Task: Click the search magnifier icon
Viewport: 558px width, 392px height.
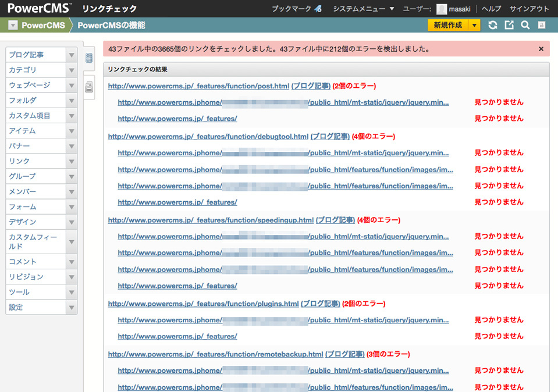Action: 525,25
